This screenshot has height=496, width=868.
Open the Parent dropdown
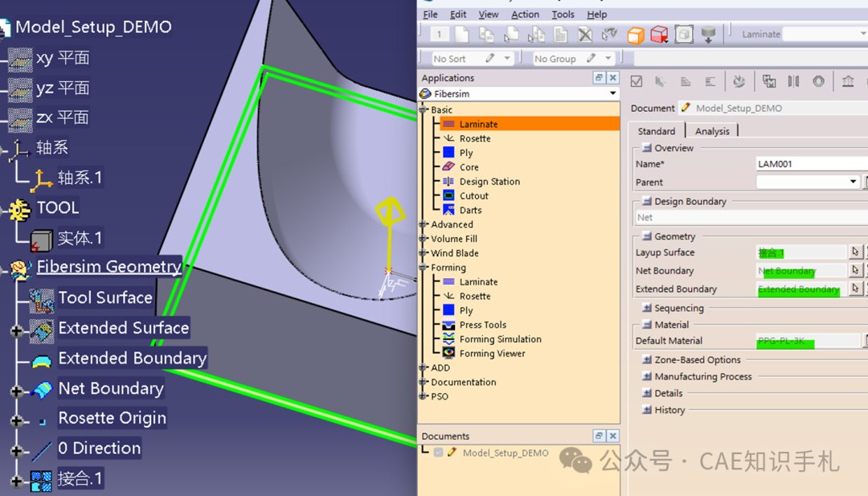tap(853, 182)
